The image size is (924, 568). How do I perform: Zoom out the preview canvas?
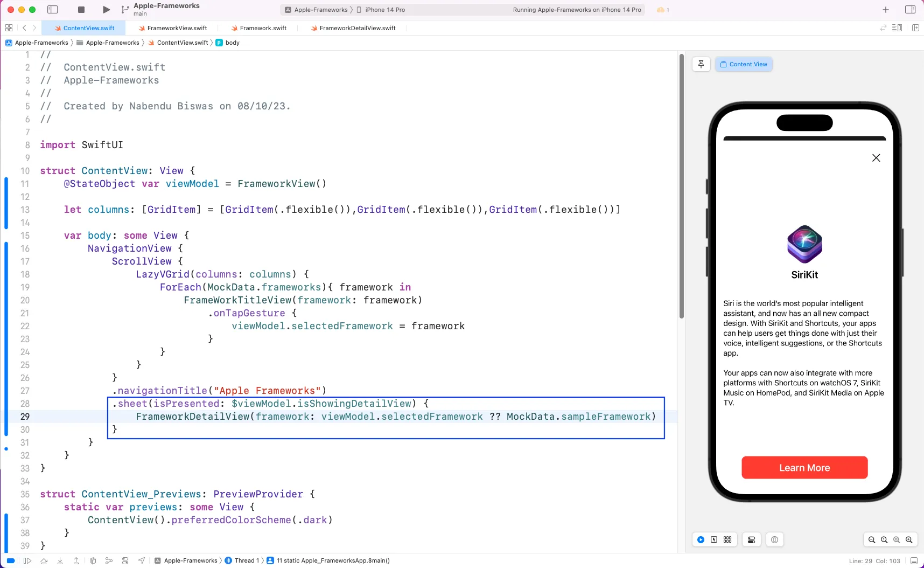[x=872, y=539]
